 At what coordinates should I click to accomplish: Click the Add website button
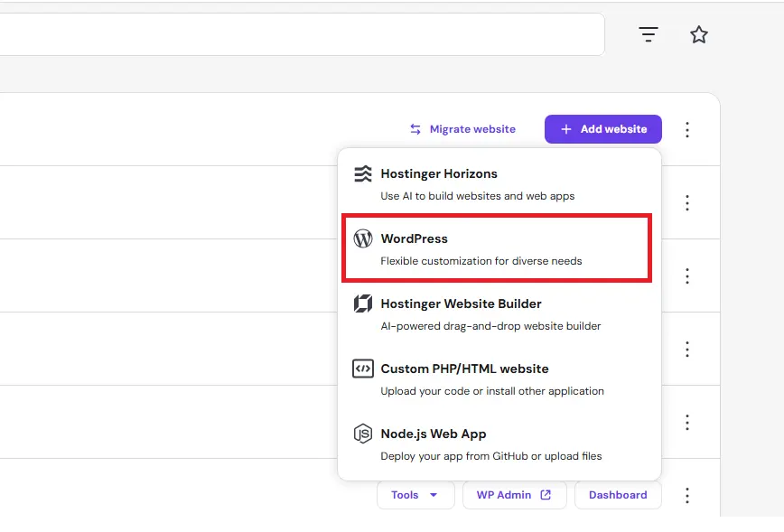(x=602, y=128)
